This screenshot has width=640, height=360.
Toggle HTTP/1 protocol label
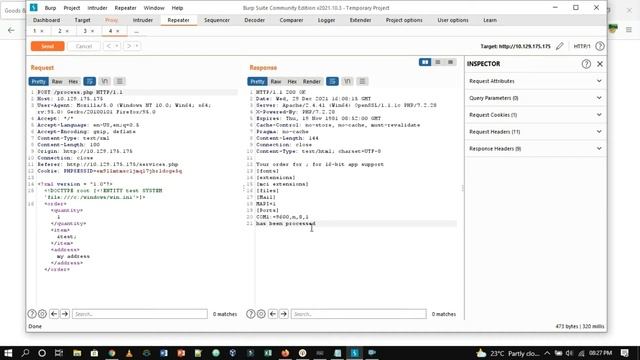click(x=582, y=46)
